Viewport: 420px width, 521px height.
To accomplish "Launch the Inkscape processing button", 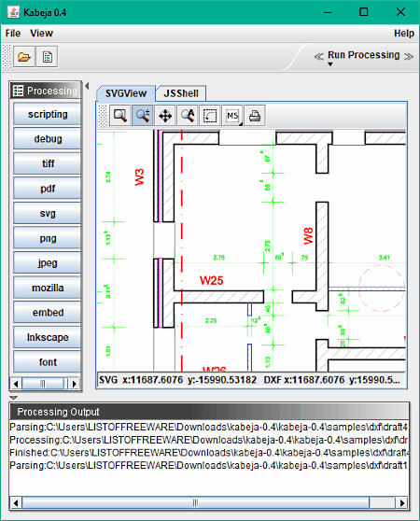I will tap(48, 338).
